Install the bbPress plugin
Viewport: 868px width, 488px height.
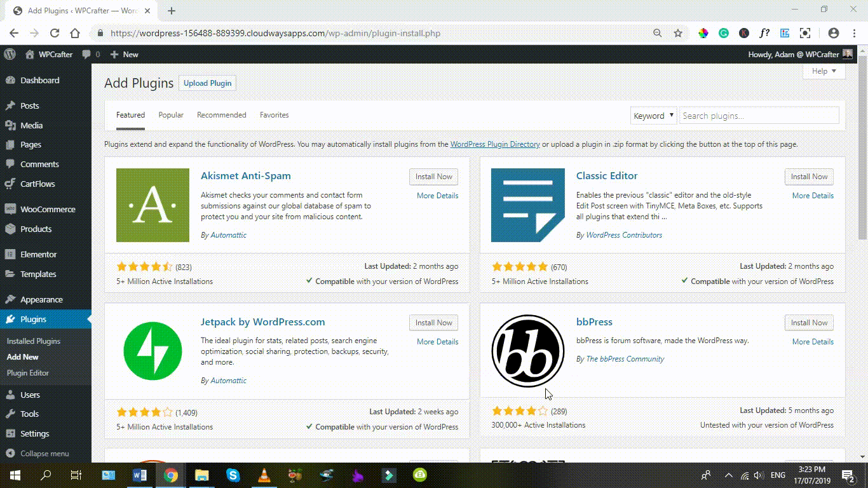(809, 323)
